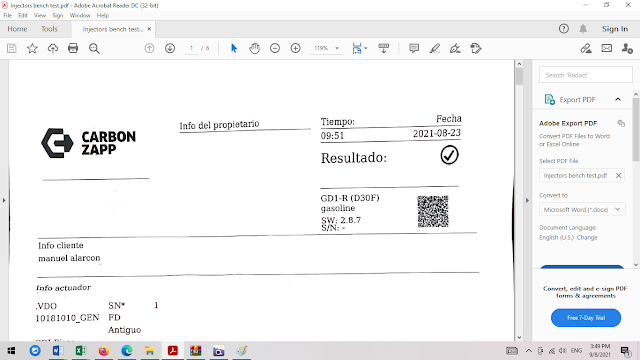The height and width of the screenshot is (360, 640).
Task: Open the File menu
Action: 8,15
